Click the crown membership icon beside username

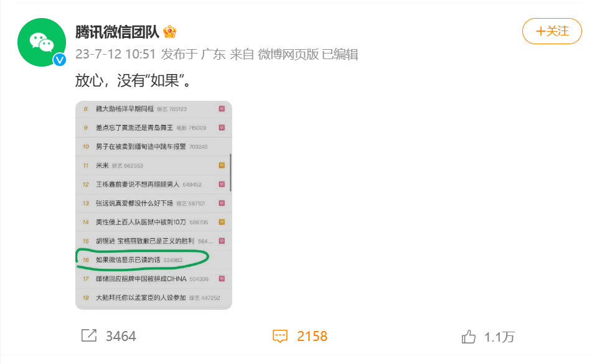169,32
